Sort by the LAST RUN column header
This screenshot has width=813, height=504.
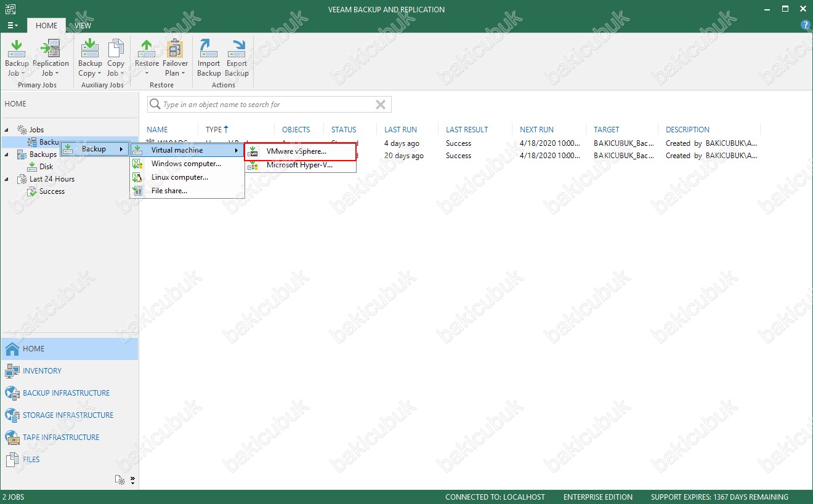[x=400, y=130]
